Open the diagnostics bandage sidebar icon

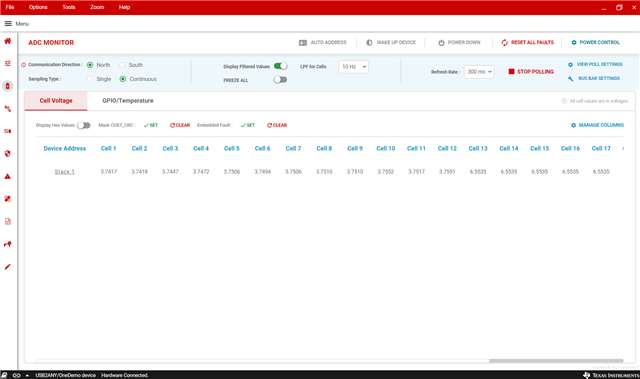(8, 199)
